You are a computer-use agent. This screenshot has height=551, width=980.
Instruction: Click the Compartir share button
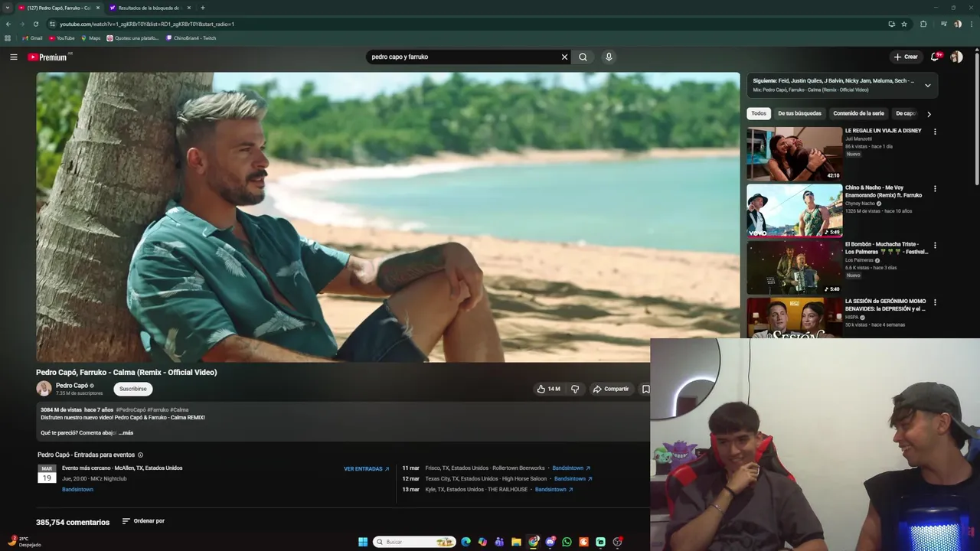pos(611,389)
